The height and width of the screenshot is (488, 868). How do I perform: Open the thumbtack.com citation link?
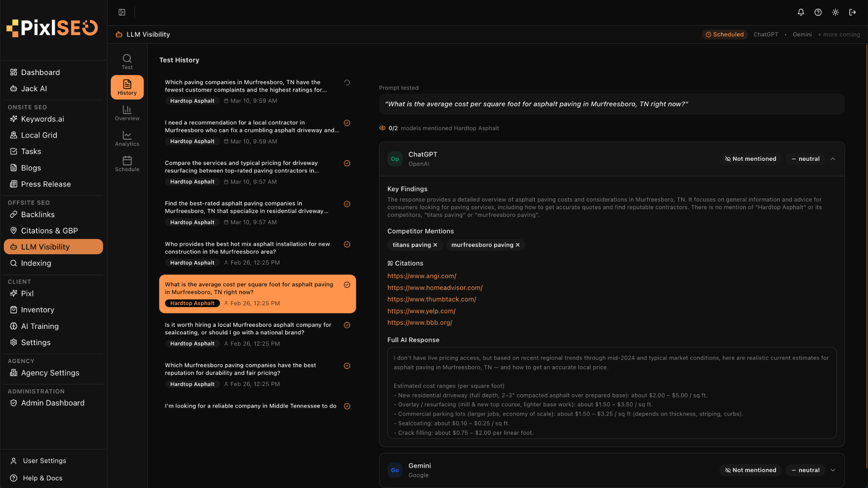tap(432, 299)
